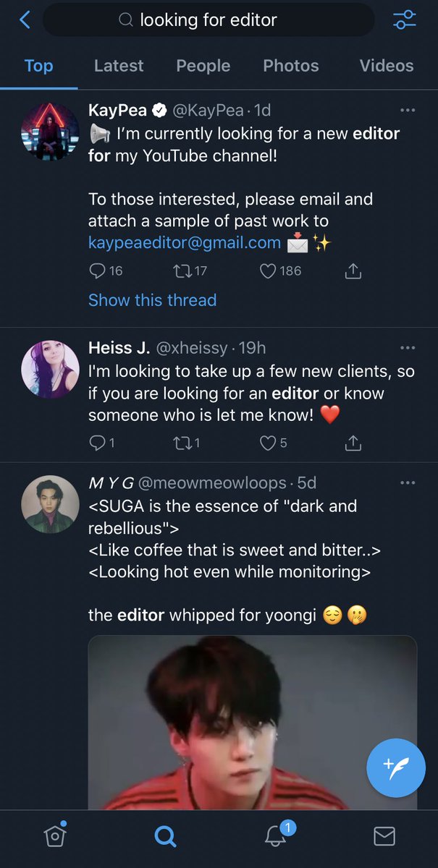Reply to KayPea's editor tweet
438x868 pixels.
coord(97,271)
